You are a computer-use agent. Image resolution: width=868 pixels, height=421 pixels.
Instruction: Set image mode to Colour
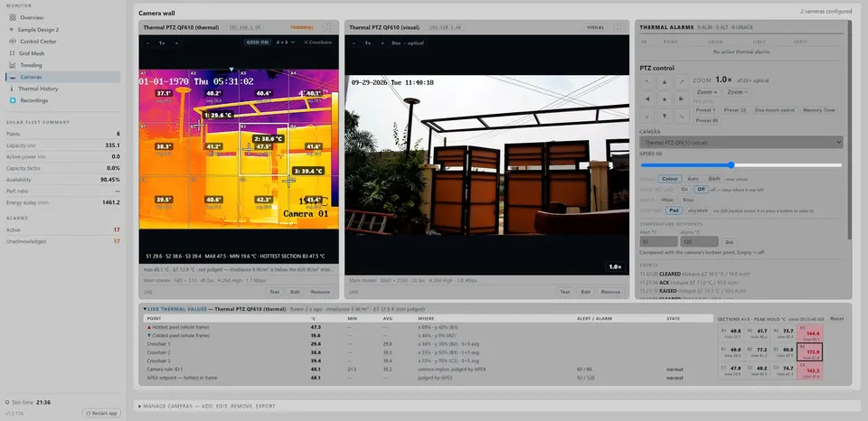[670, 179]
